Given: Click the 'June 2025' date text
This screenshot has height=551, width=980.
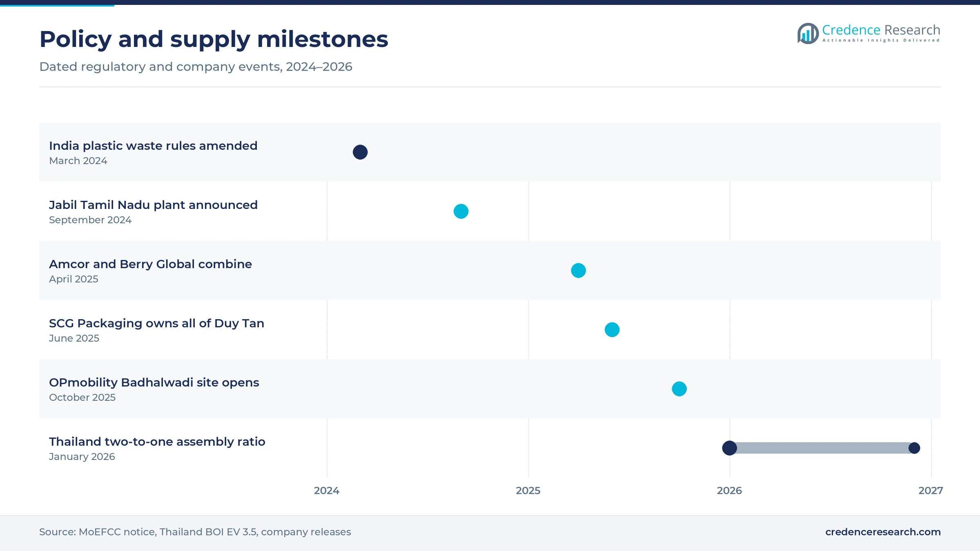Looking at the screenshot, I should pos(74,338).
